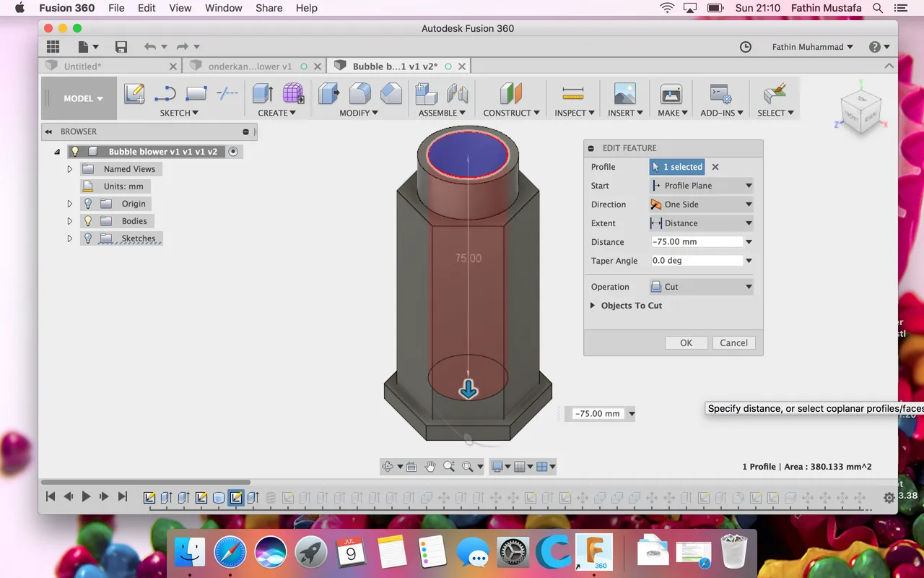Toggle Sketches folder visibility bulb
Screen dimensions: 924x578
coord(89,238)
